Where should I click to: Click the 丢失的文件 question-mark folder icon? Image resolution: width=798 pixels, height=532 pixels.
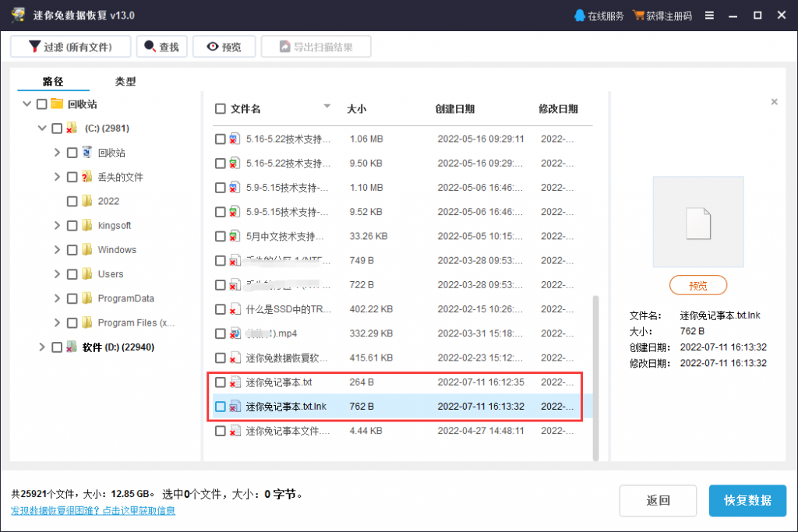(x=87, y=177)
